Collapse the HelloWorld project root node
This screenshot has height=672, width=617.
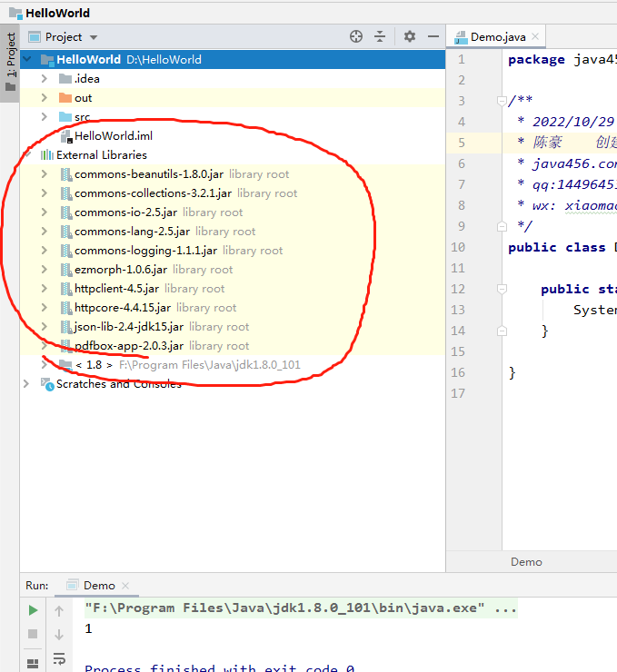27,60
